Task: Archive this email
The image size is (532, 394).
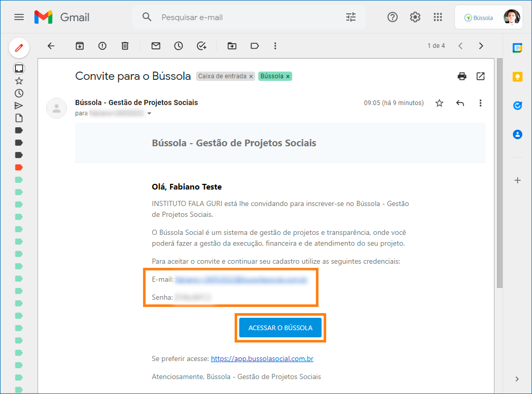Action: (80, 46)
